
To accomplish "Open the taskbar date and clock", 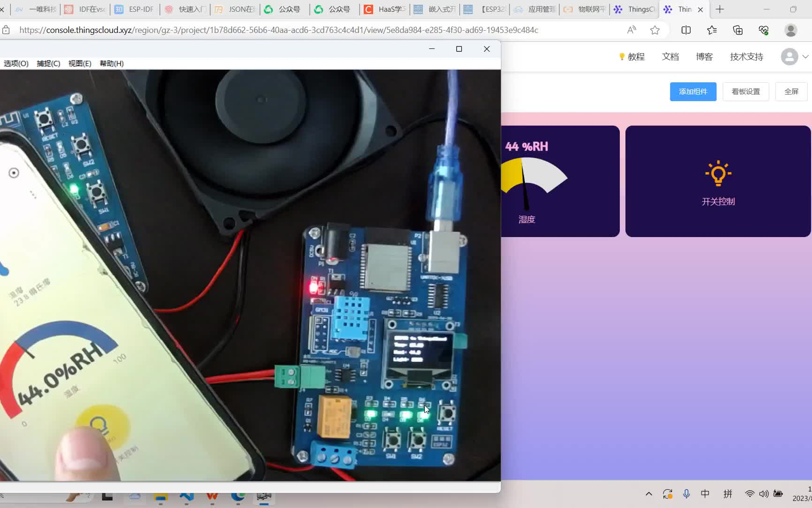I will tap(802, 494).
